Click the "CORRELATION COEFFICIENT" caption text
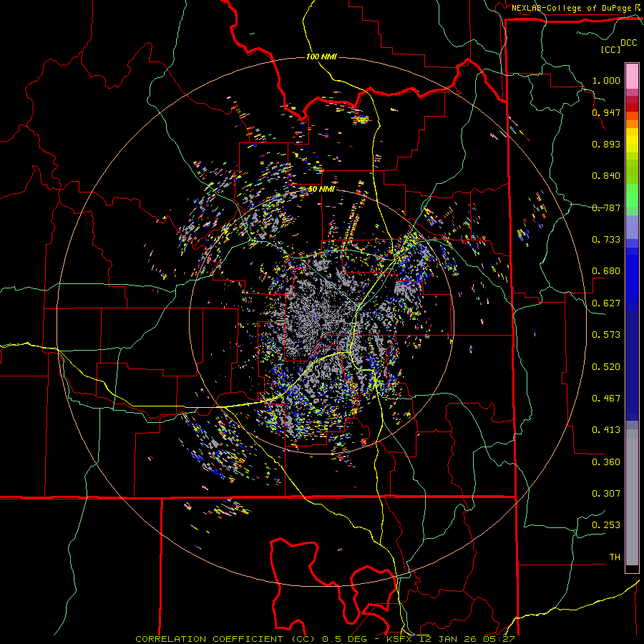This screenshot has height=644, width=644. tap(209, 639)
